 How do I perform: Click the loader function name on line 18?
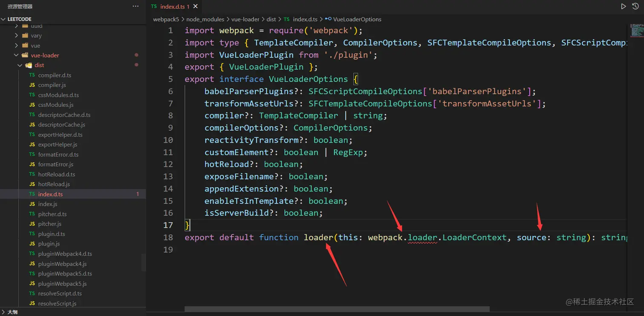pyautogui.click(x=318, y=238)
